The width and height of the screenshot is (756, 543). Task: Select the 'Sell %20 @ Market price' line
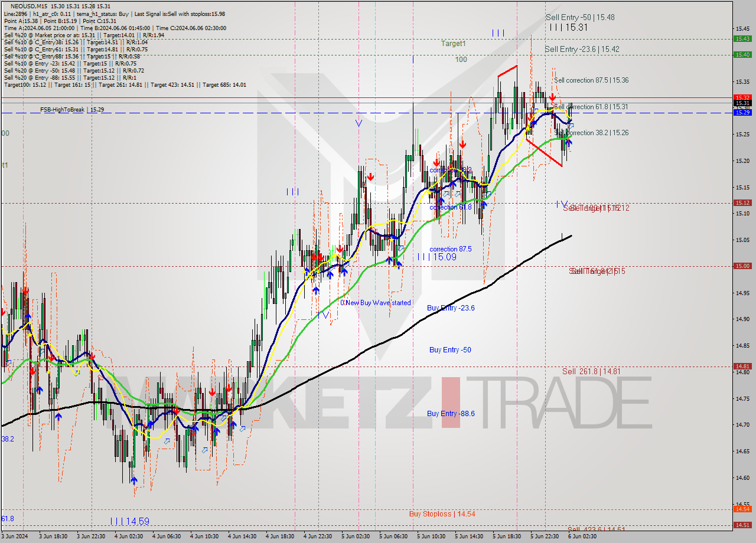[x=84, y=35]
